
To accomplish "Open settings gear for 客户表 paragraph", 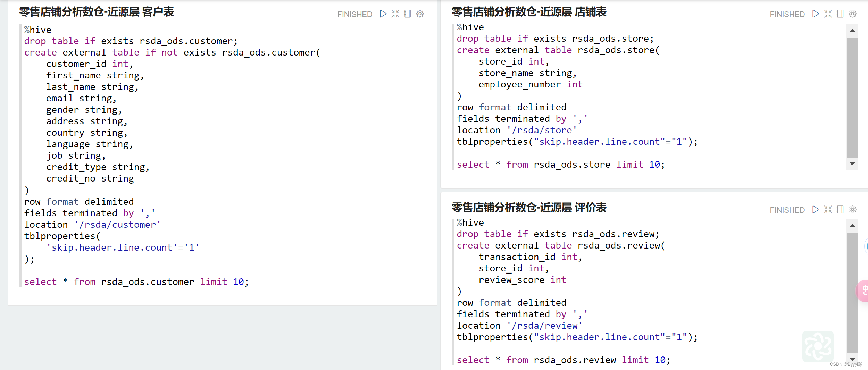I will pos(420,14).
